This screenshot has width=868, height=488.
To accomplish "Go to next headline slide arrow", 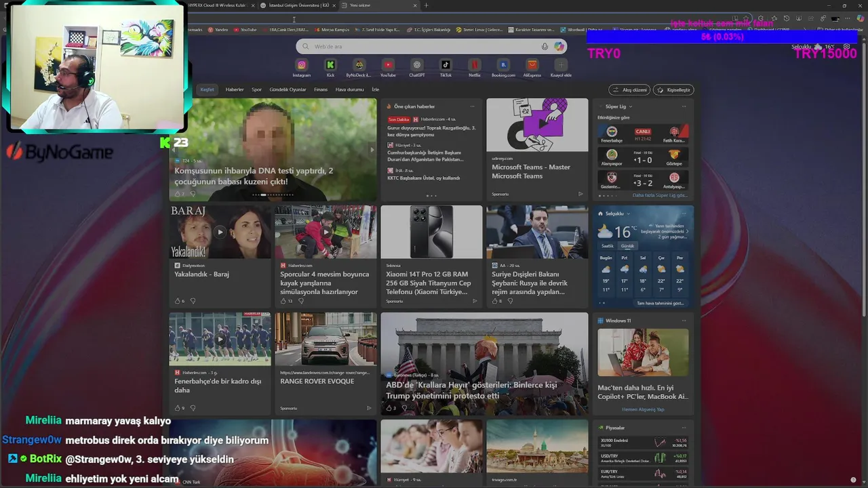I will 371,150.
